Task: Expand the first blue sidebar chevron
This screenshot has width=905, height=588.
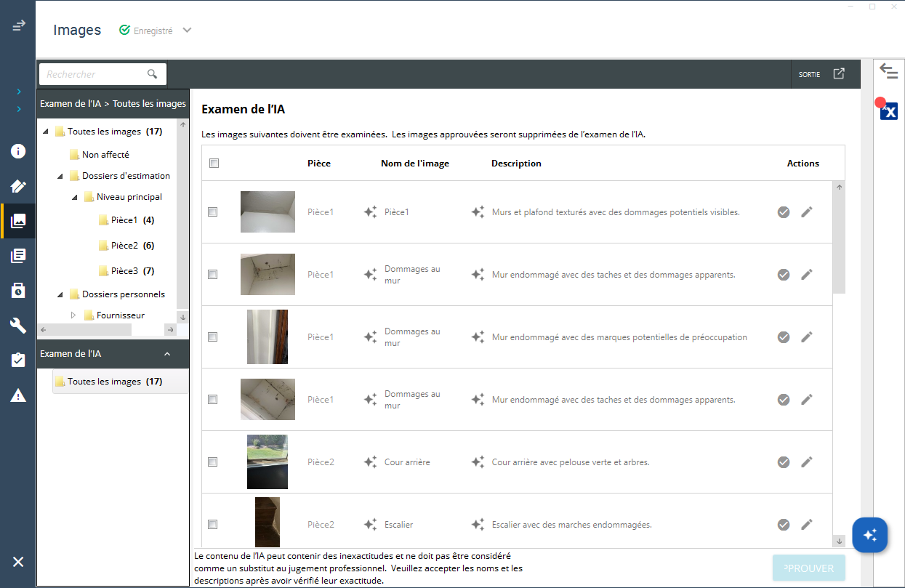Action: tap(19, 92)
